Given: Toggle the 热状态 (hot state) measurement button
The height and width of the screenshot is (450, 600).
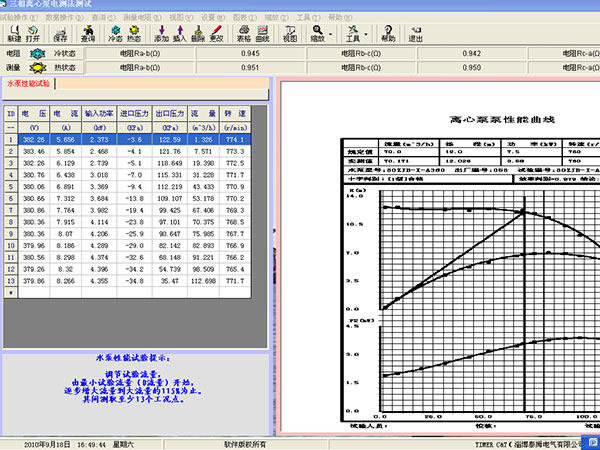Looking at the screenshot, I should pyautogui.click(x=55, y=67).
